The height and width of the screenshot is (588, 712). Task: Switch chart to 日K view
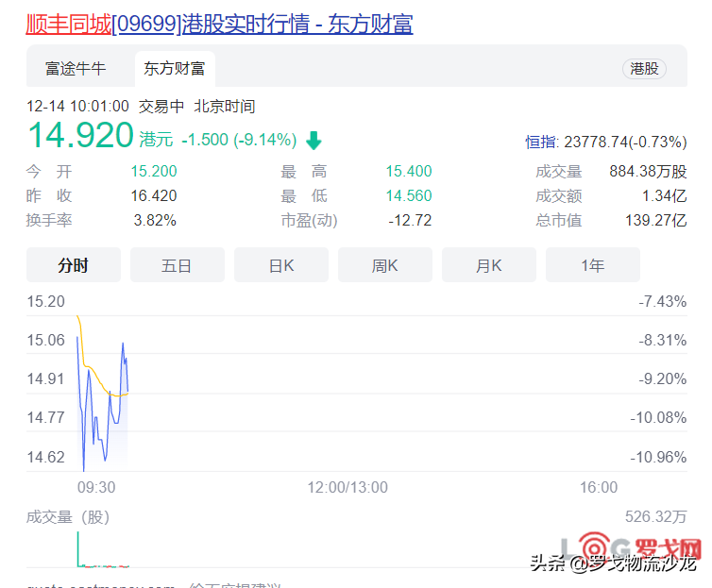click(x=281, y=265)
